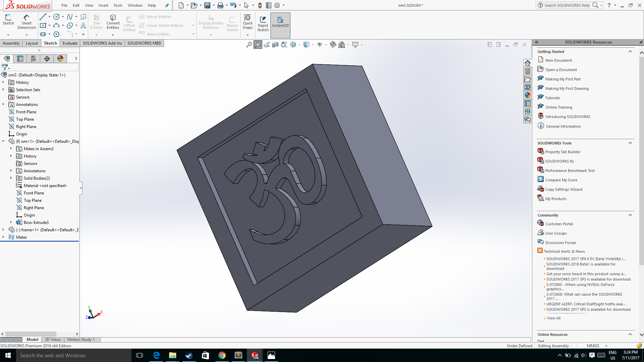Image resolution: width=644 pixels, height=362 pixels.
Task: Open Microsoft Edge from taskbar
Action: [156, 355]
